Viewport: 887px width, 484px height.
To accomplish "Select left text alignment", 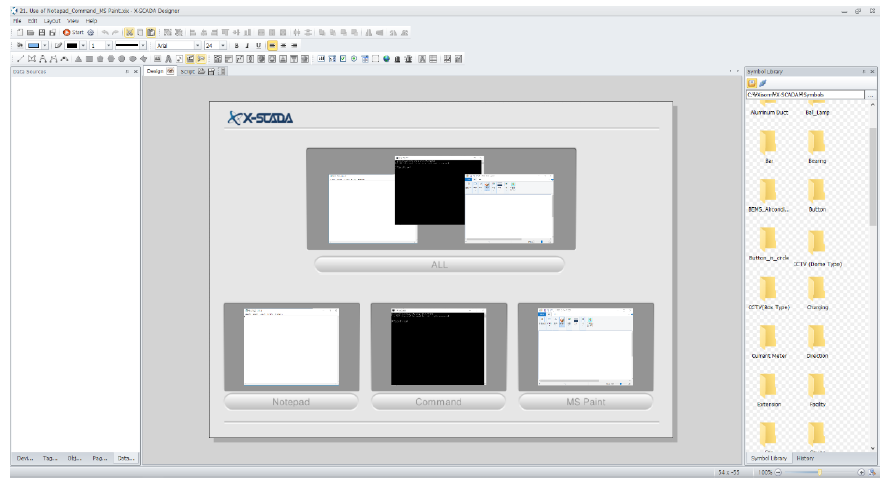I will coord(272,46).
